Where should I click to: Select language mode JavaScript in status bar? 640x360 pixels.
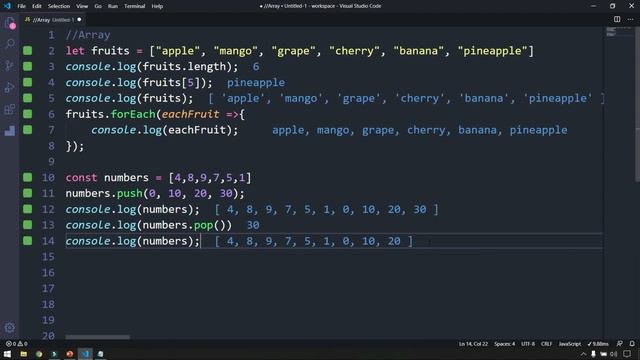(x=570, y=344)
